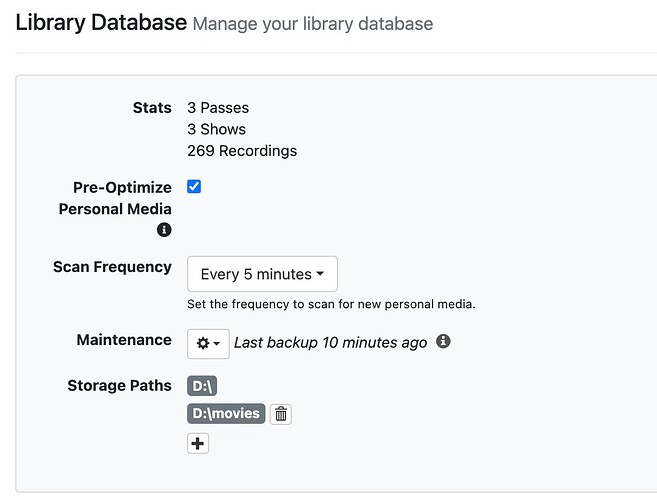Open the Maintenance gear menu

208,343
